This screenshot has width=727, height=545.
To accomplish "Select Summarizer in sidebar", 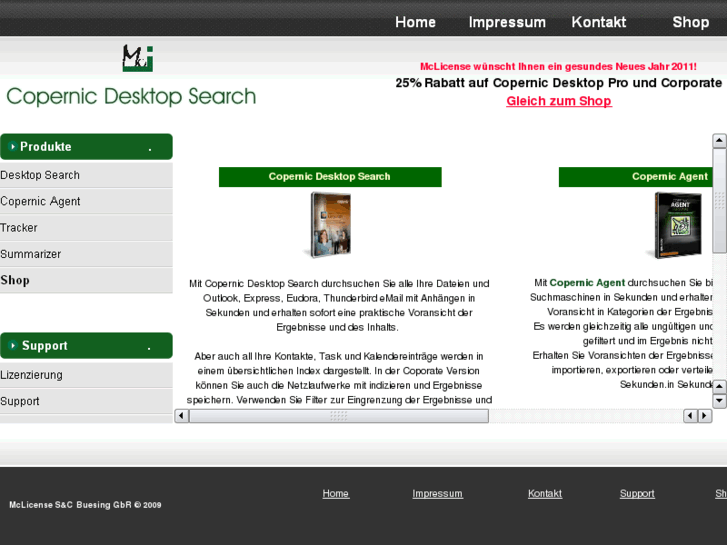I will [x=86, y=254].
